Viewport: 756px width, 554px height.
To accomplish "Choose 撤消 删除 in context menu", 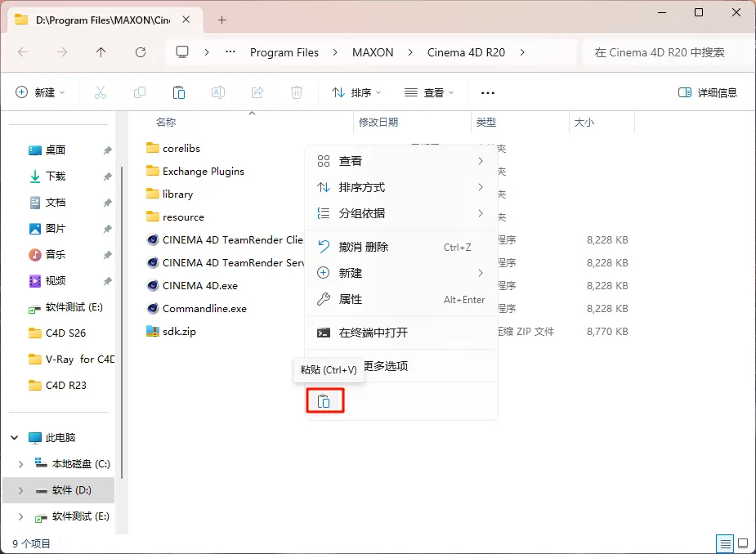I will coord(401,247).
